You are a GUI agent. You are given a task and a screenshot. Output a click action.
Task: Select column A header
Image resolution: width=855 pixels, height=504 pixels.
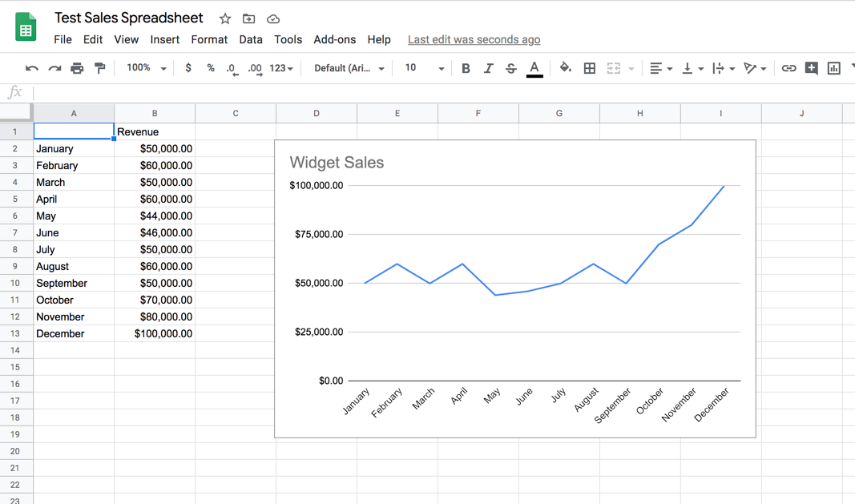click(x=74, y=114)
